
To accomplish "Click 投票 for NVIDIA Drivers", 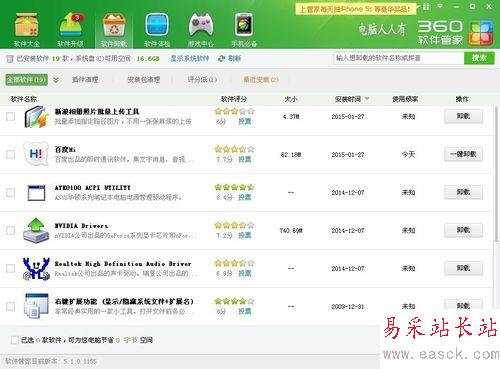I will pyautogui.click(x=245, y=236).
